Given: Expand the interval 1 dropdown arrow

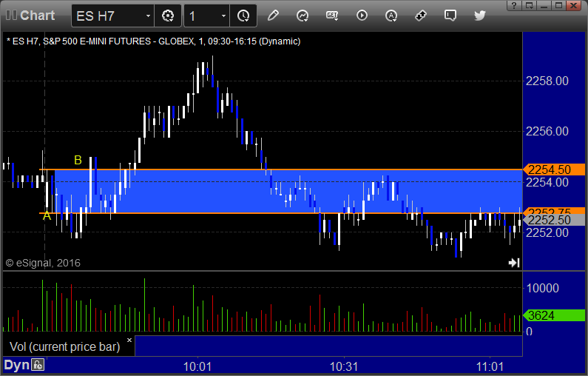Looking at the screenshot, I should (x=223, y=16).
